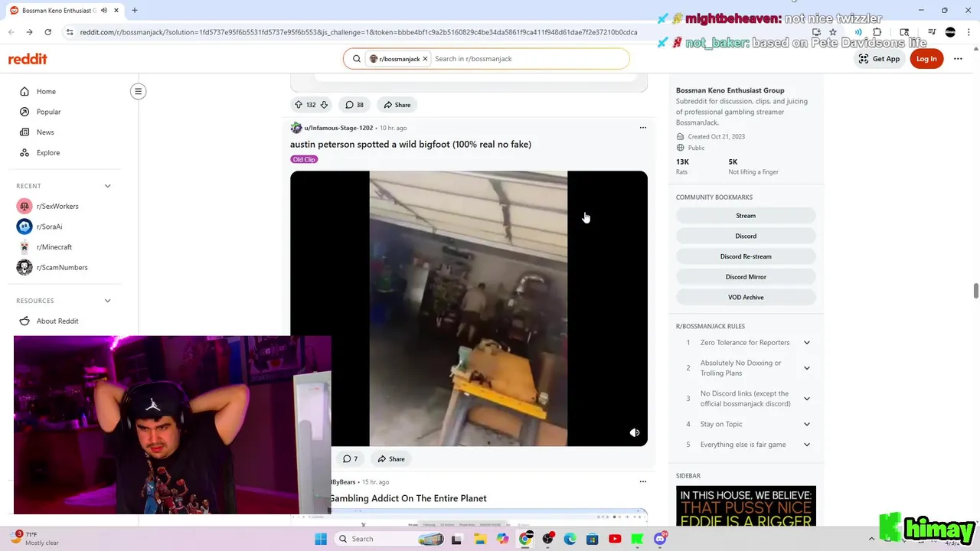980x551 pixels.
Task: Open About Reddit
Action: pos(57,321)
